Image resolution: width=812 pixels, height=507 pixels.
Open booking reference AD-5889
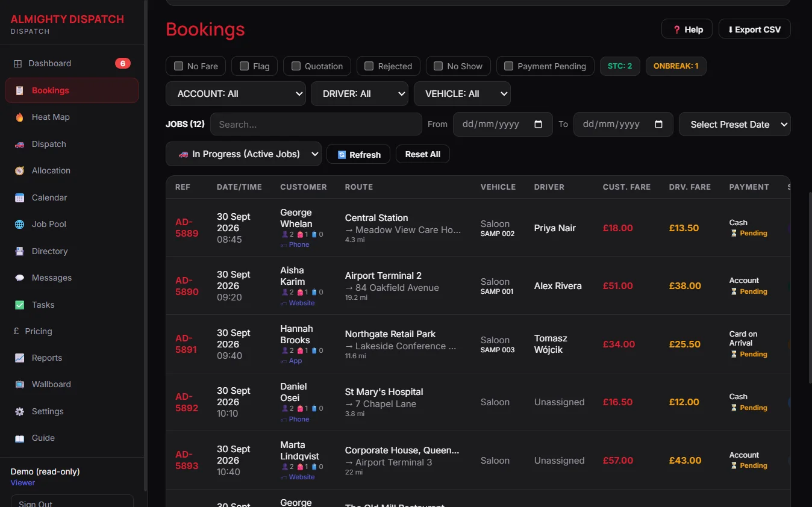coord(187,228)
